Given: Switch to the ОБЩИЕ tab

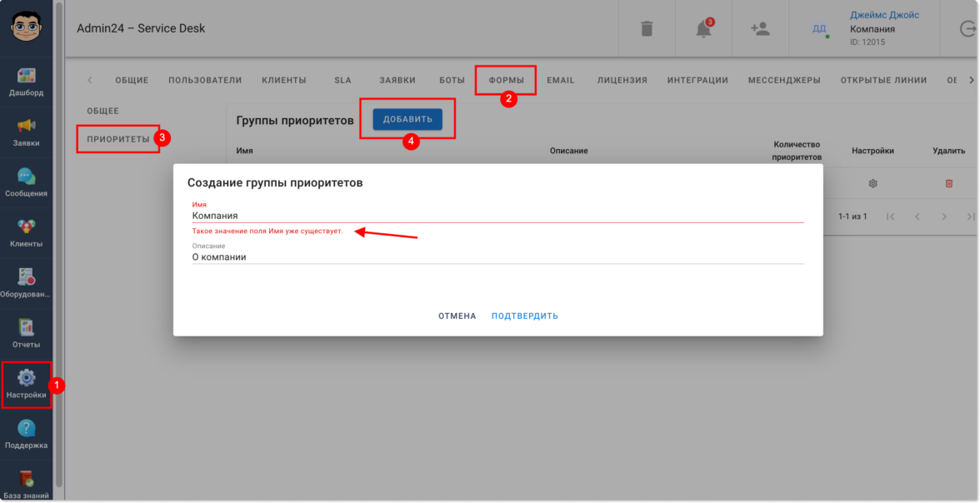Looking at the screenshot, I should pos(132,80).
